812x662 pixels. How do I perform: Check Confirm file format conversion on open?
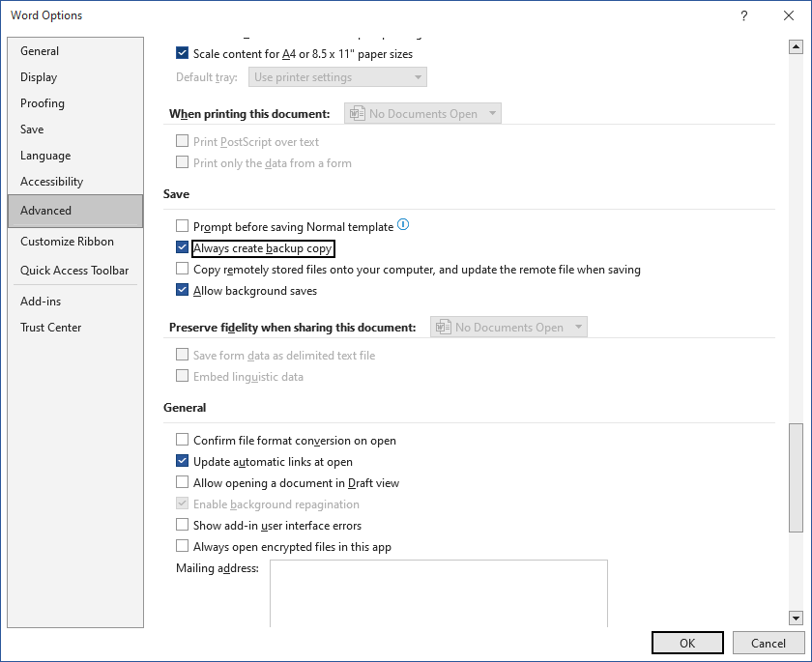click(183, 440)
